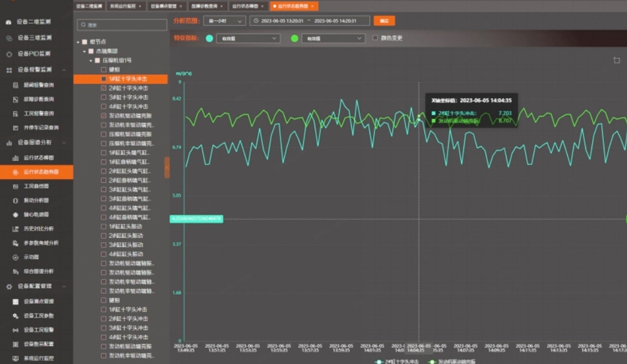Check the 3#缸十字头冲击 checkbox
This screenshot has width=627, height=364.
[x=104, y=97]
